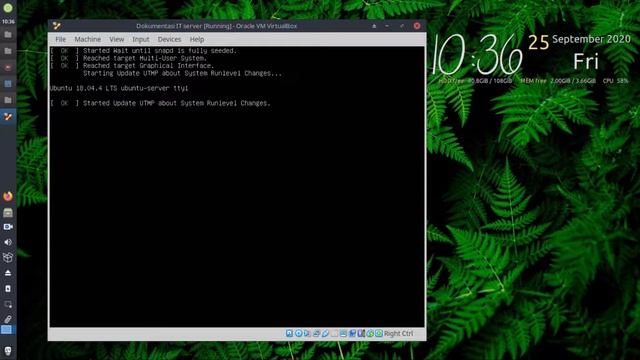Click the shared folders status icon

point(334,333)
